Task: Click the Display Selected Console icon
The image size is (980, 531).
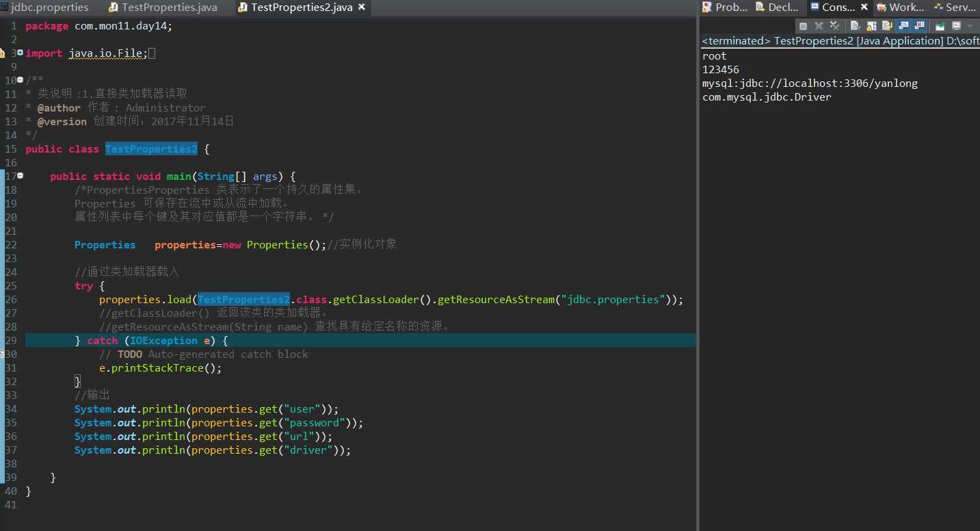Action: 957,26
